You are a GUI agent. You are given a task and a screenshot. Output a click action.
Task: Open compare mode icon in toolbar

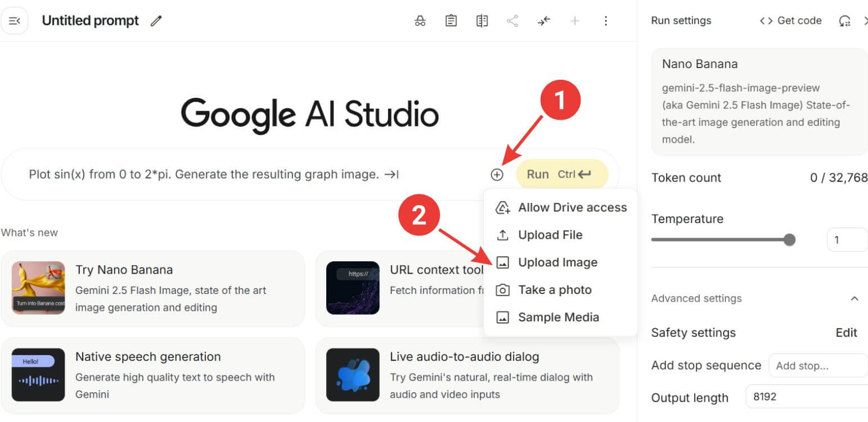(x=482, y=21)
